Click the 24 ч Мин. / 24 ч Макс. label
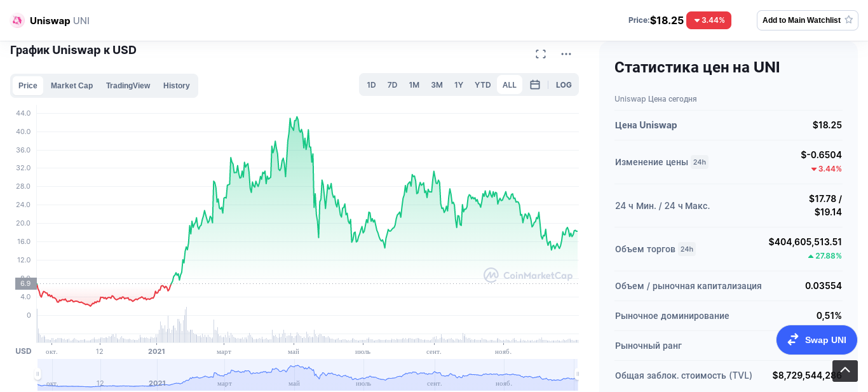868x392 pixels. click(x=663, y=206)
